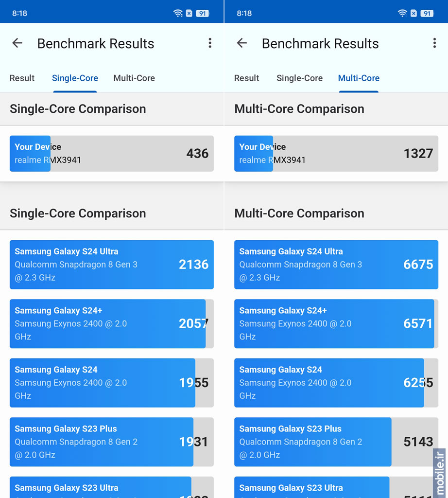Tap battery indicator in right status bar
The height and width of the screenshot is (498, 448).
[x=427, y=13]
